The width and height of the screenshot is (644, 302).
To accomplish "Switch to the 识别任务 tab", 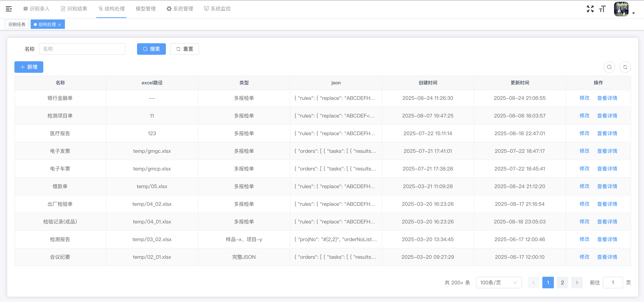I will (17, 25).
